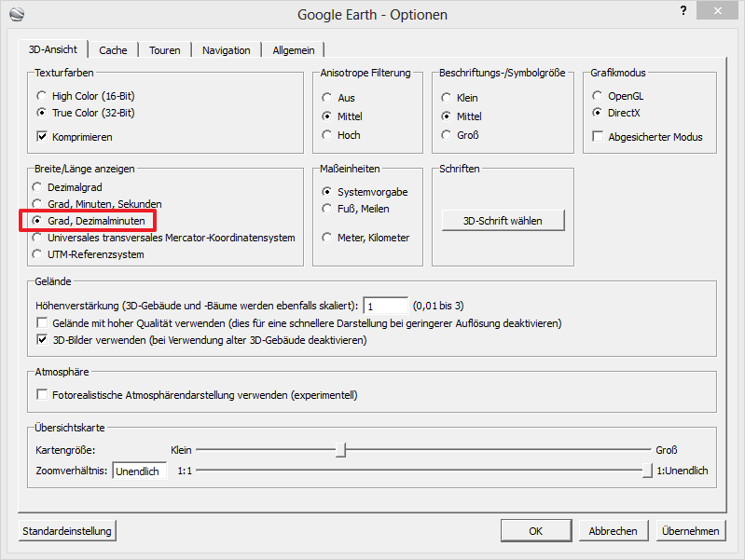
Task: Click the Zoomverhältnis Unendlich input field
Action: (x=140, y=471)
